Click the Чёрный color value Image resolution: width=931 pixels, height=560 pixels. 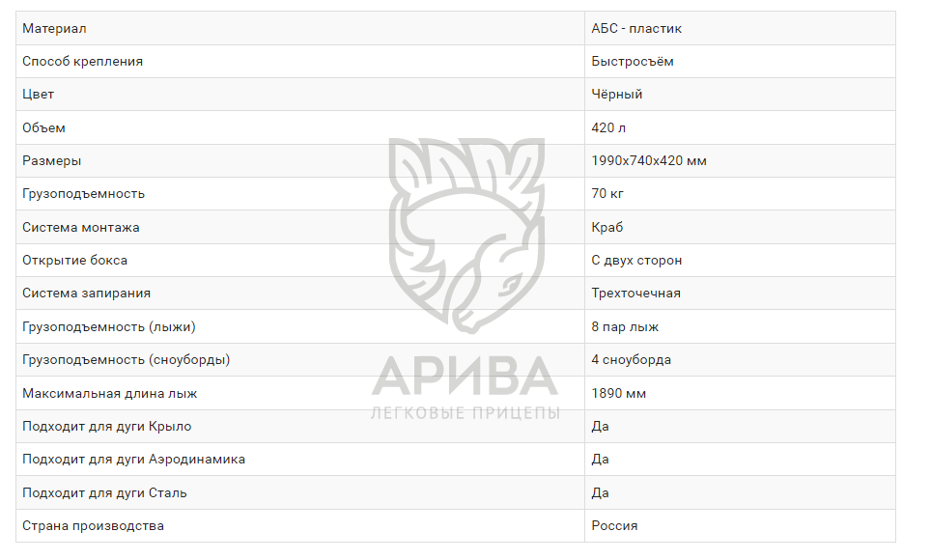617,95
